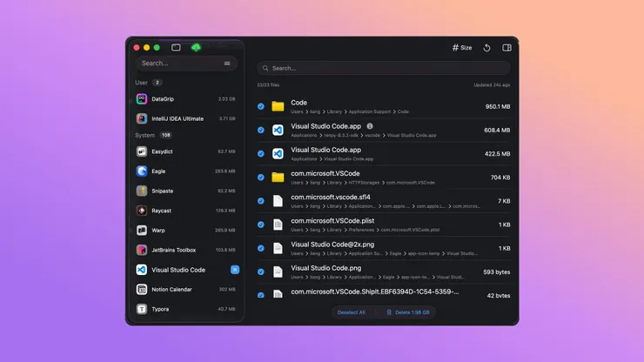Uncheck the Visual Studio Code.png checkbox
This screenshot has height=362, width=644.
[261, 271]
